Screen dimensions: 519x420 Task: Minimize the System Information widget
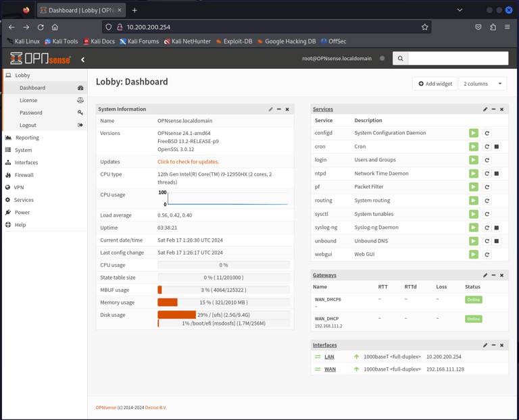(x=278, y=109)
